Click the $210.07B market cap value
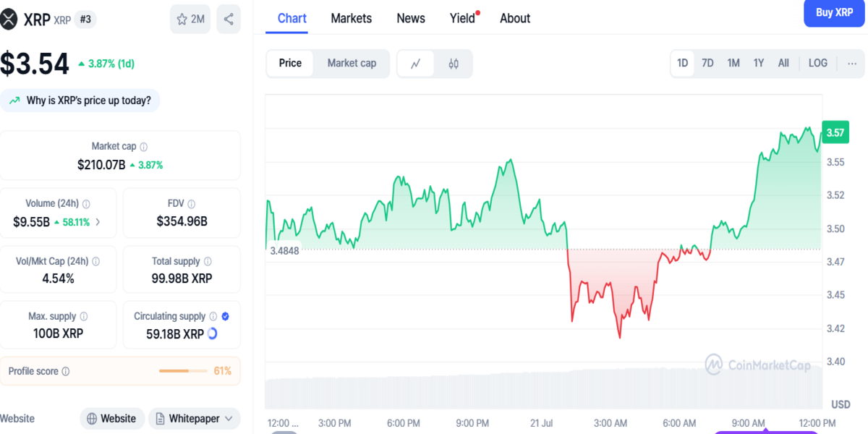Screen dimensions: 868x434 (x=101, y=165)
